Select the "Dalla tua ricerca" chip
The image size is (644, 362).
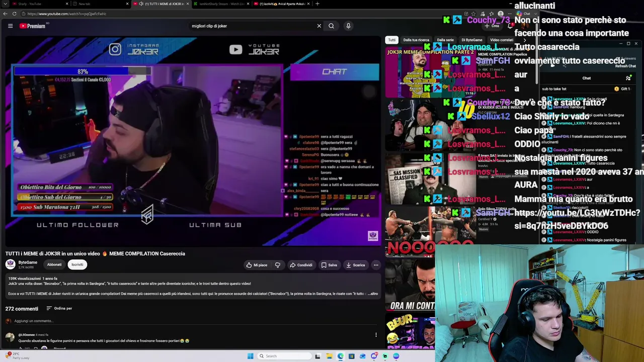coord(416,40)
